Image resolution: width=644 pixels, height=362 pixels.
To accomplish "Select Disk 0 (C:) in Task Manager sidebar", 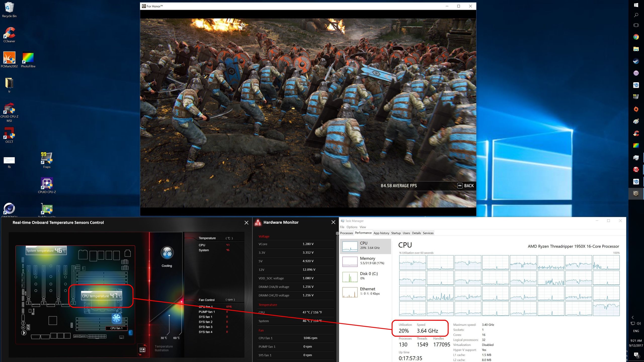I will coord(366,277).
